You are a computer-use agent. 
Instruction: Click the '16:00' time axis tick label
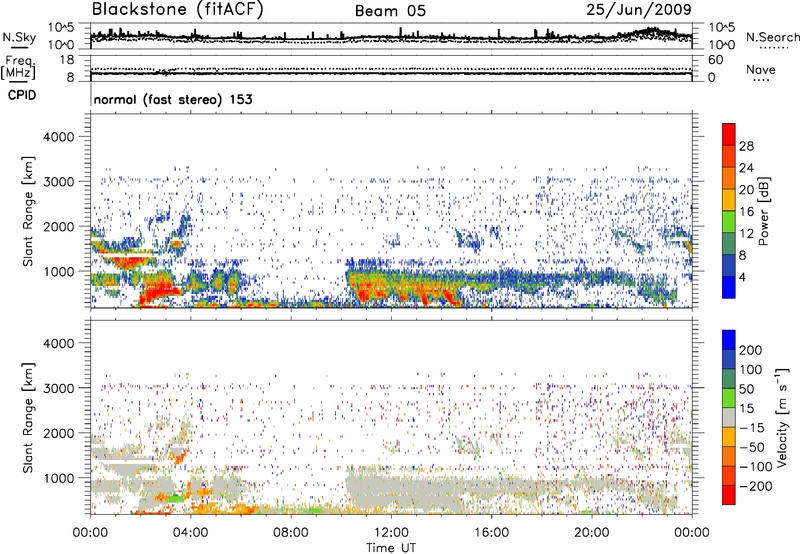click(491, 533)
